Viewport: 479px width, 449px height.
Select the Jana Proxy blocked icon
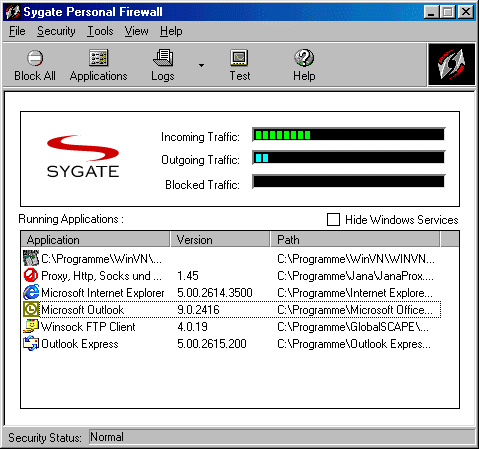click(31, 275)
